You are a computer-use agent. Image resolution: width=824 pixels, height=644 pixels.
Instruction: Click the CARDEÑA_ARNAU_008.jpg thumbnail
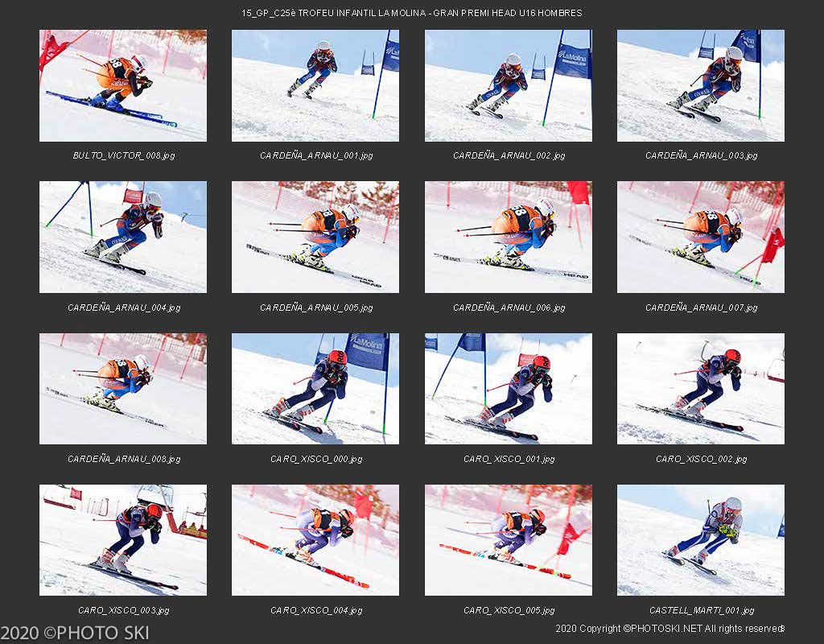[x=123, y=389]
